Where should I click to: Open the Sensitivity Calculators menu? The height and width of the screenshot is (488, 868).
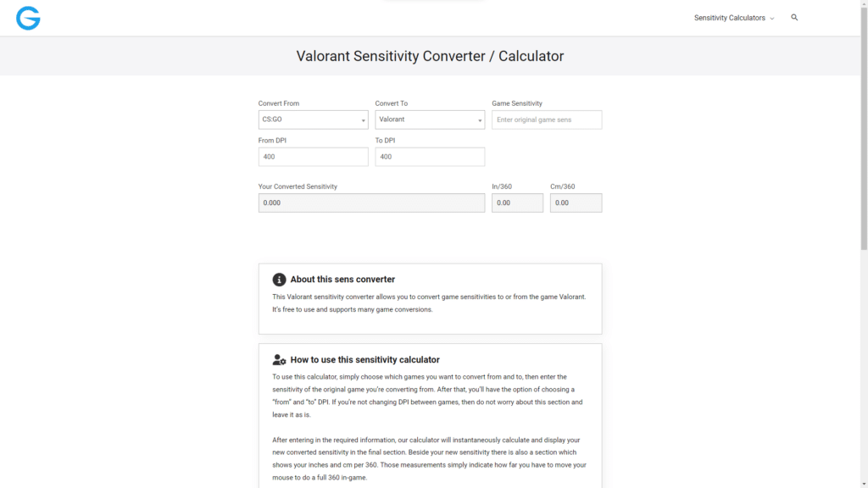click(731, 18)
